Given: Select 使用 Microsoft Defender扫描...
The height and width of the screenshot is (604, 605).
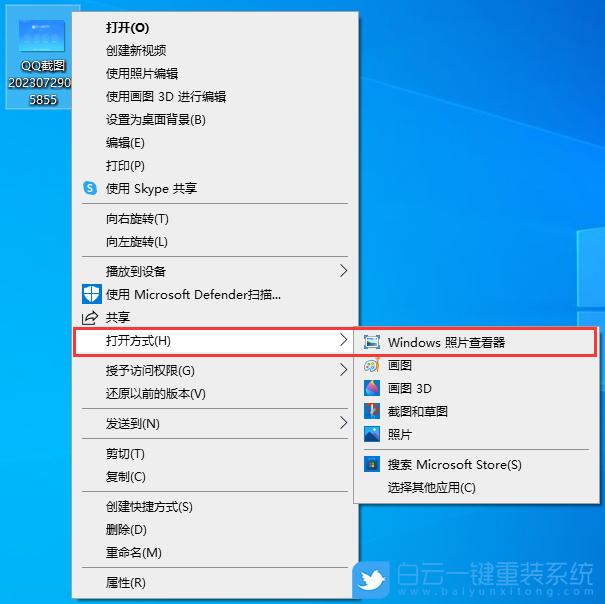Looking at the screenshot, I should tap(215, 294).
